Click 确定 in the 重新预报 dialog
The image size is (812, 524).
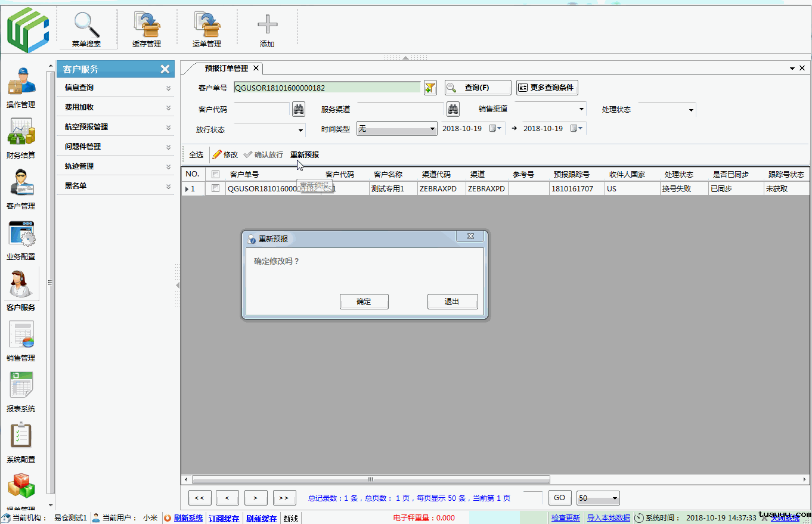[x=364, y=302]
